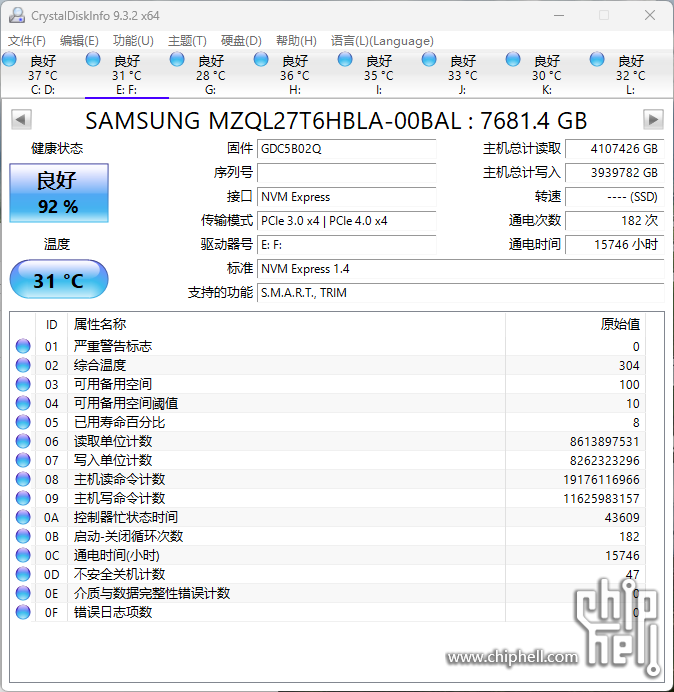Click the 驱动器号 field E: F:
674x692 pixels.
tap(346, 244)
